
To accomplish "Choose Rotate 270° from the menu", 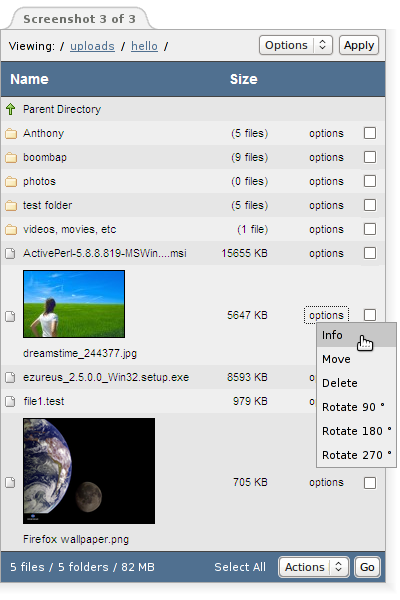I will (x=356, y=455).
